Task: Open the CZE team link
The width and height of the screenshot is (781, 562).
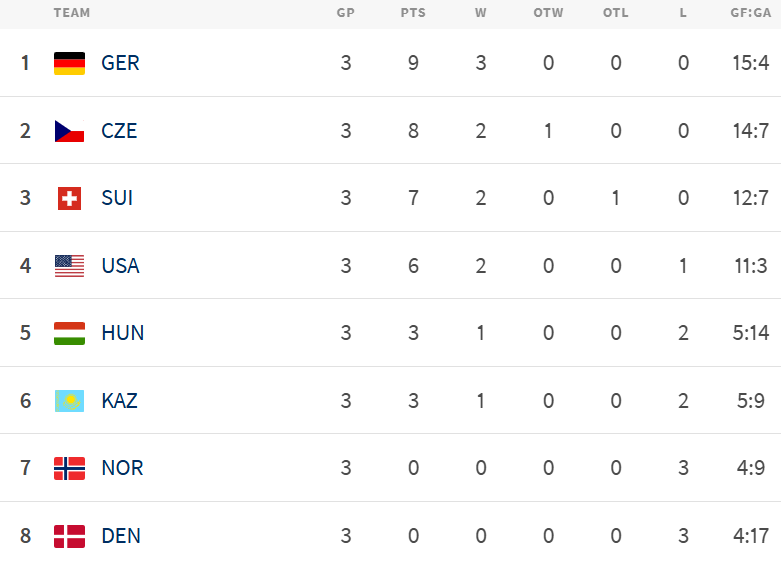Action: pyautogui.click(x=119, y=131)
